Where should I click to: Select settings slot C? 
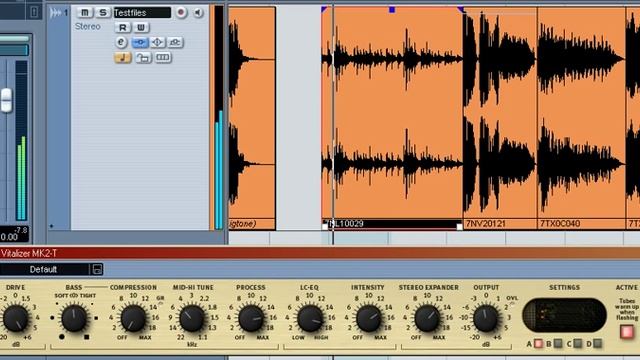(x=577, y=344)
